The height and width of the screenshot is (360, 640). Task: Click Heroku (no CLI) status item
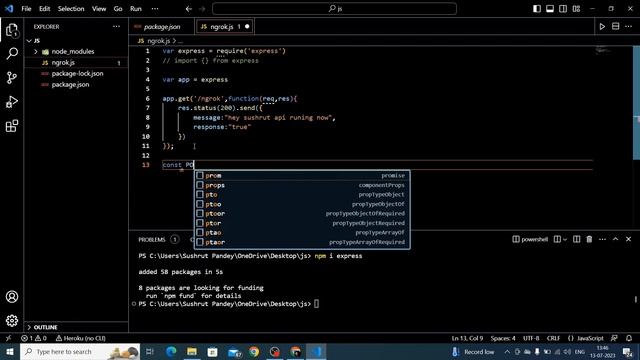point(80,338)
